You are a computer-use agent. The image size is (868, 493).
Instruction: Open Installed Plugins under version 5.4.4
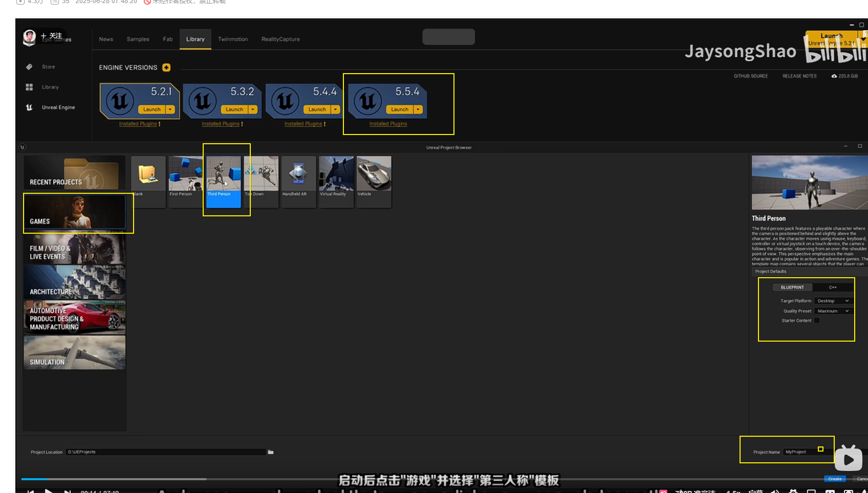pos(303,124)
